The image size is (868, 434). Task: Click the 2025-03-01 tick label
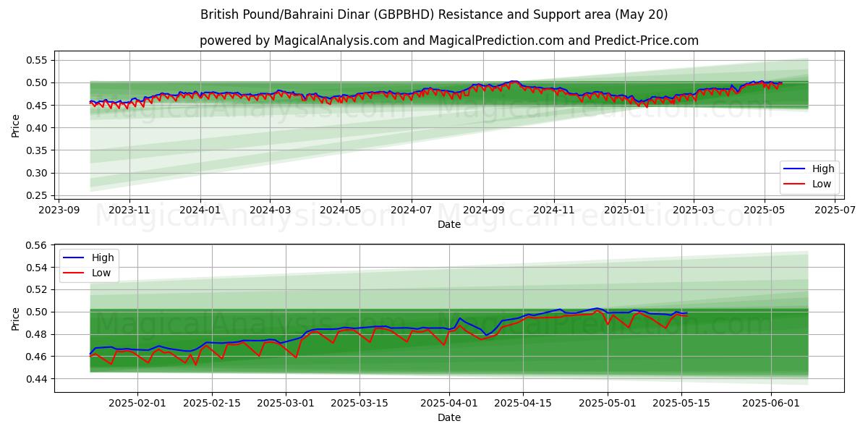coord(286,402)
